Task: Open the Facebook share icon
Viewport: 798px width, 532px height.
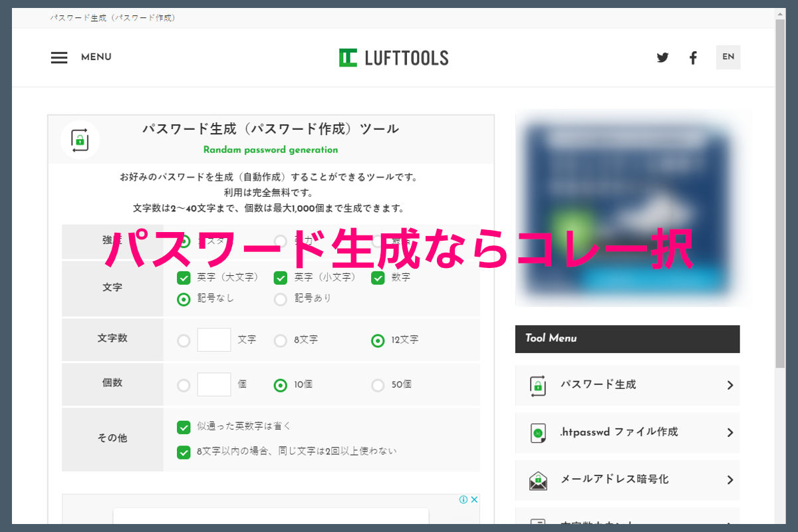Action: [x=693, y=58]
